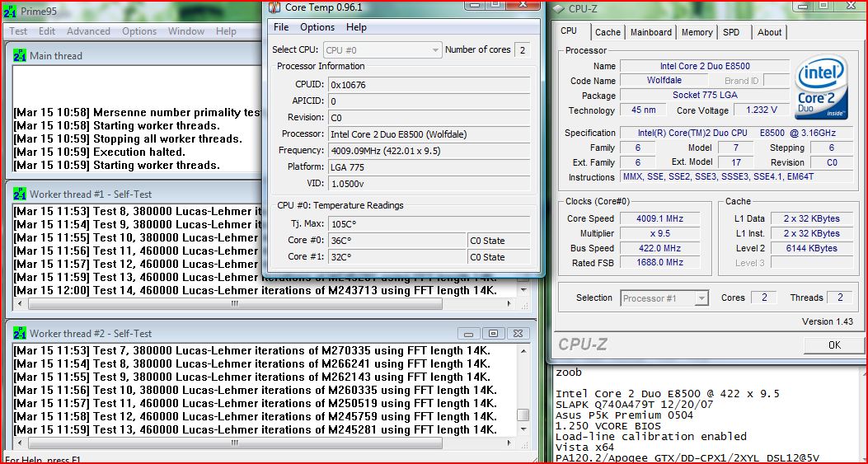The height and width of the screenshot is (464, 868).
Task: Open the Window menu in Prime95
Action: [x=186, y=31]
